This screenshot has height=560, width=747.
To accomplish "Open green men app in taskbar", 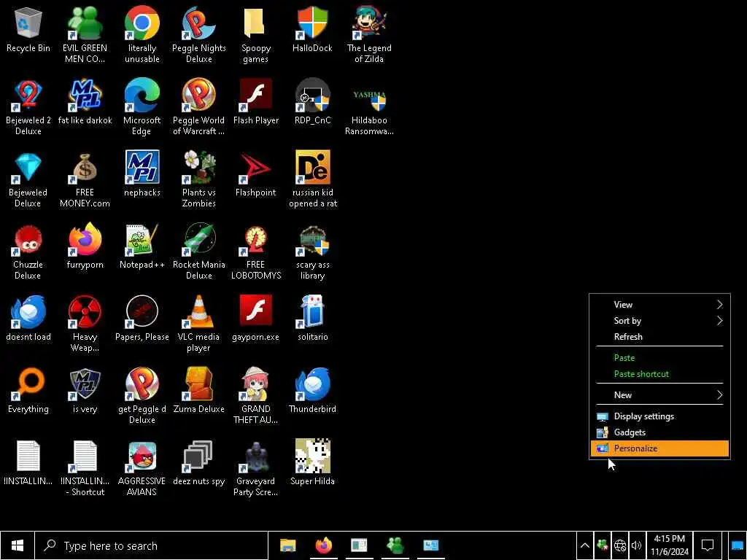I will click(395, 545).
